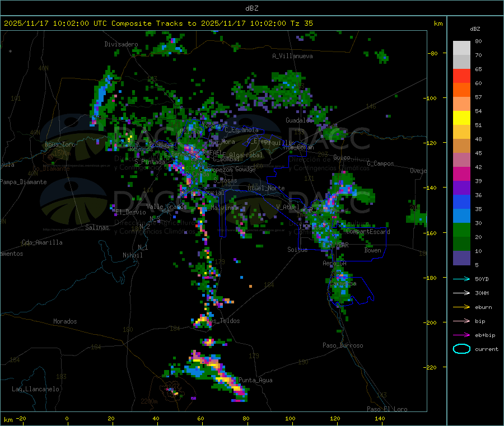Select the slate bottom swatch of scale
The image size is (504, 426).
click(x=461, y=258)
